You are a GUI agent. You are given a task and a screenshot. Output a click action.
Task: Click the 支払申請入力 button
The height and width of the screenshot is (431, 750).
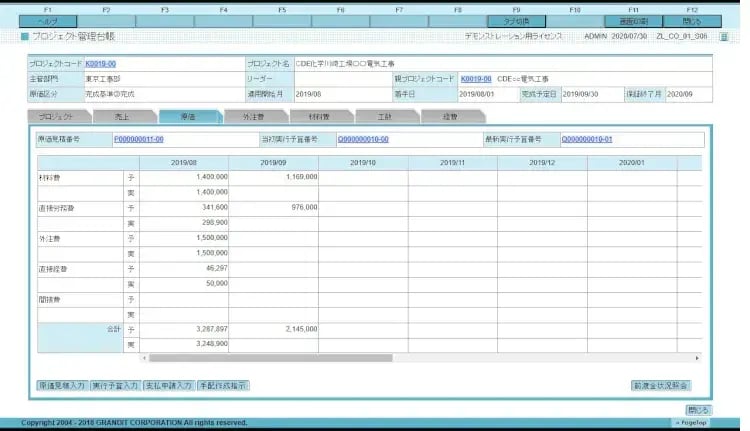167,384
